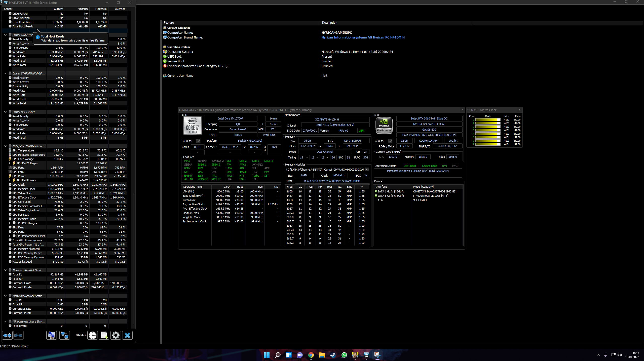Open the CPU #0 selector dropdown
The height and width of the screenshot is (361, 644).
pyautogui.click(x=198, y=141)
